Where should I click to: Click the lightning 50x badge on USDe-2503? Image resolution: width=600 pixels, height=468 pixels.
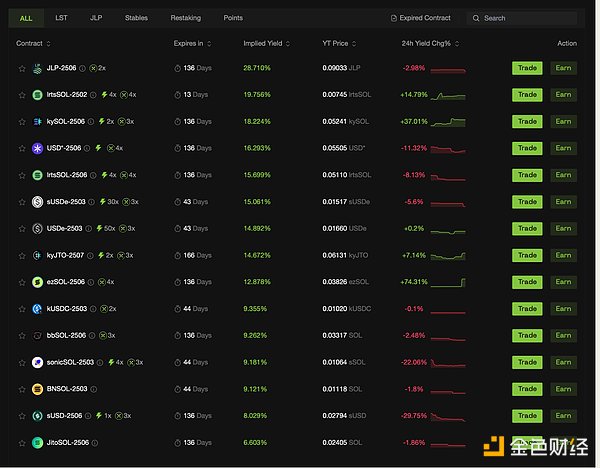(106, 228)
